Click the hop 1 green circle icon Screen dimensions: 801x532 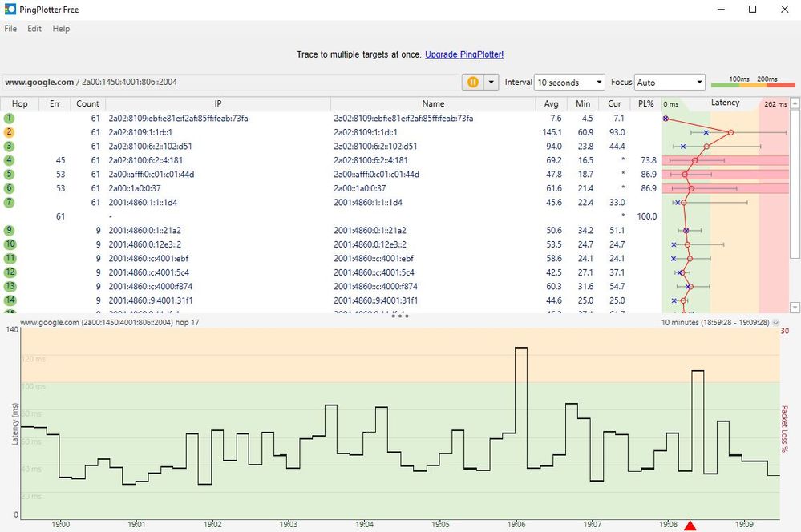[x=10, y=119]
